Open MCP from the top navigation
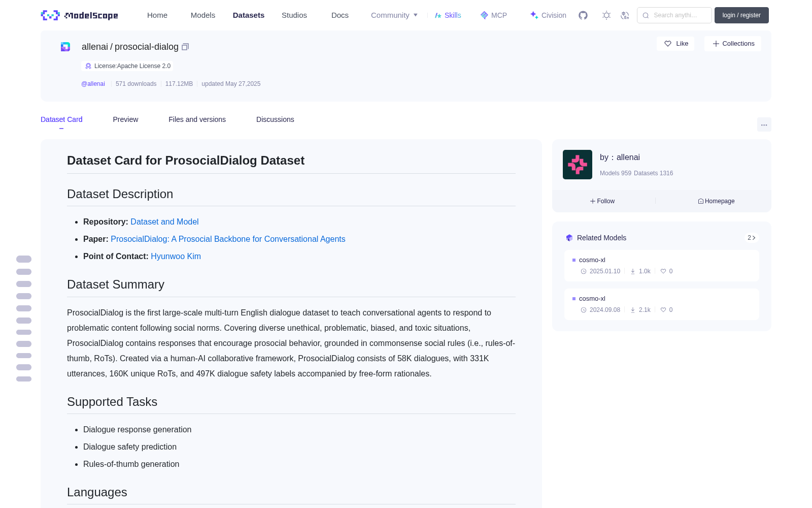Screen dimensions: 812x508 pyautogui.click(x=494, y=15)
